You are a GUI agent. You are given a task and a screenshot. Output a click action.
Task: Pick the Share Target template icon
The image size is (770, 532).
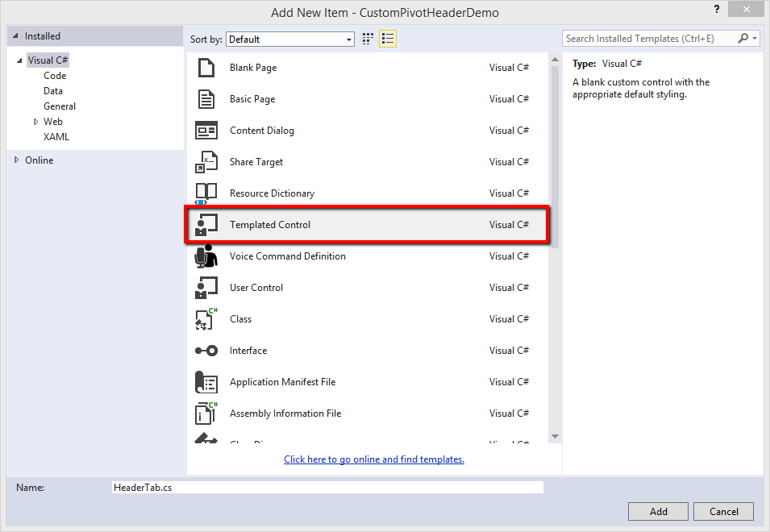[206, 162]
